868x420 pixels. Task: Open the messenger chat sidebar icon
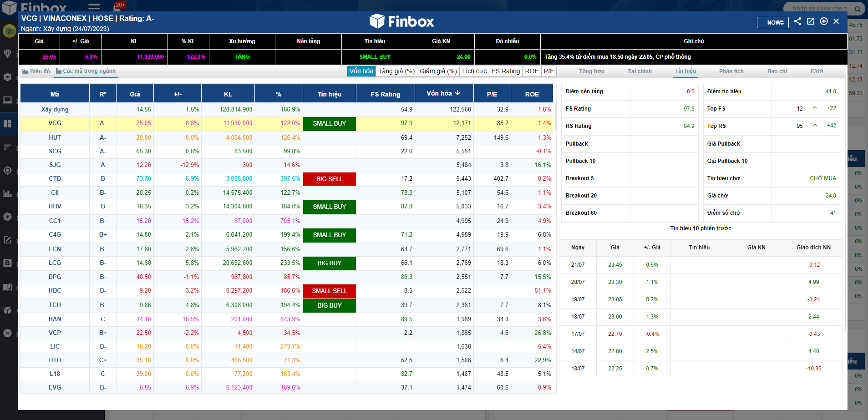click(x=8, y=333)
